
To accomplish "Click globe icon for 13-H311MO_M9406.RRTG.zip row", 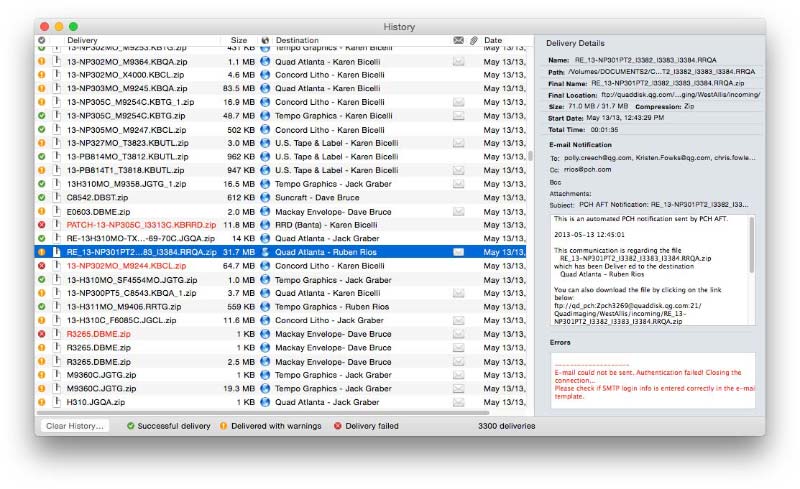I will point(265,307).
